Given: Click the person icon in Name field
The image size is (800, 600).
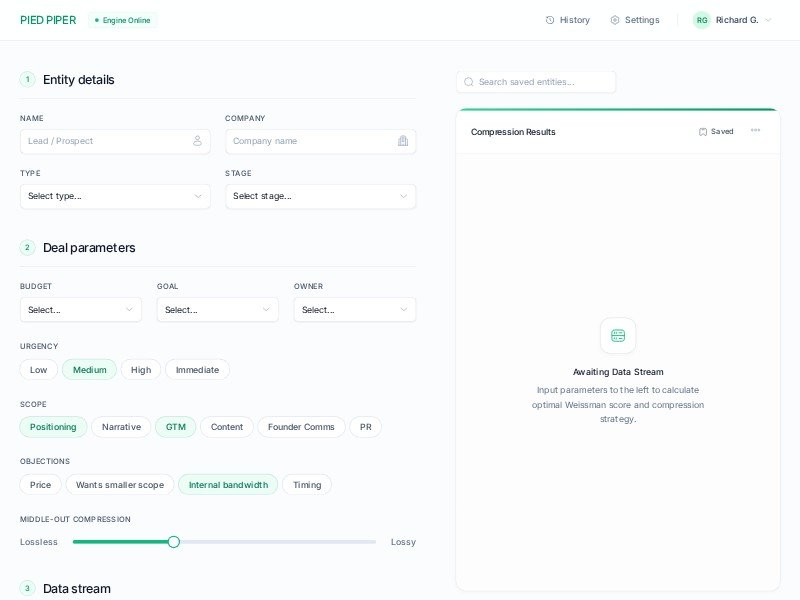Looking at the screenshot, I should click(x=197, y=141).
